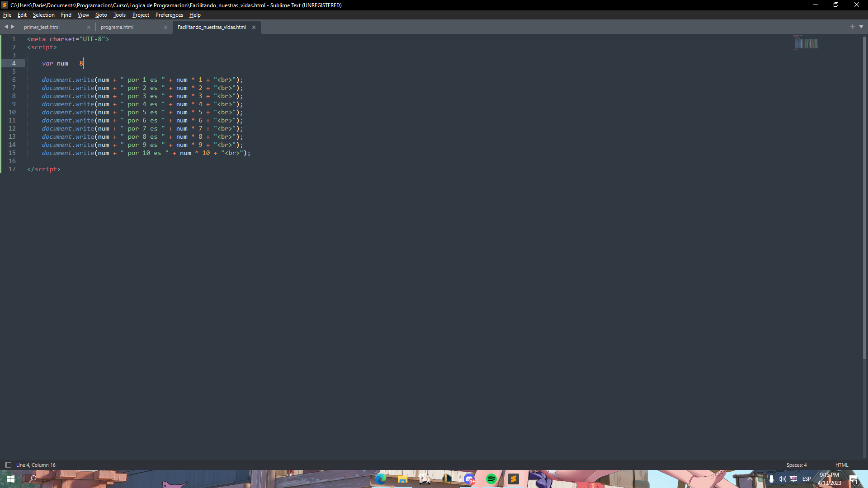Click the Line 4, Column 16 status
Viewport: 868px width, 488px height.
coord(36,465)
